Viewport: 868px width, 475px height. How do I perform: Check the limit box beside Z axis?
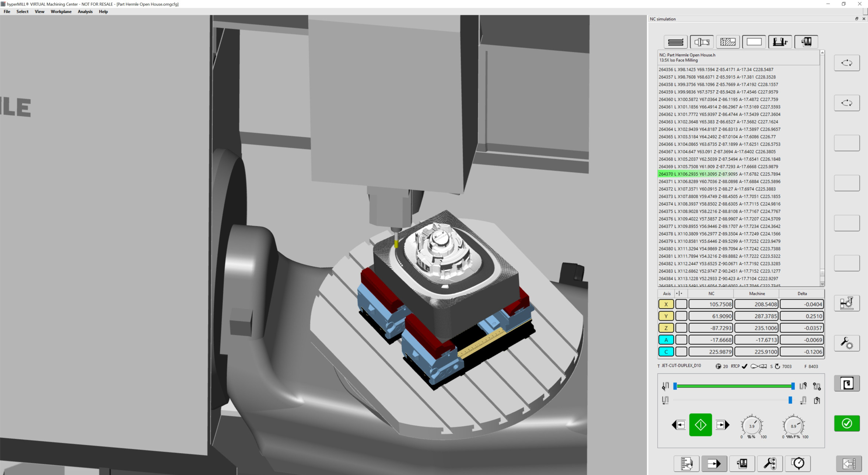point(681,328)
